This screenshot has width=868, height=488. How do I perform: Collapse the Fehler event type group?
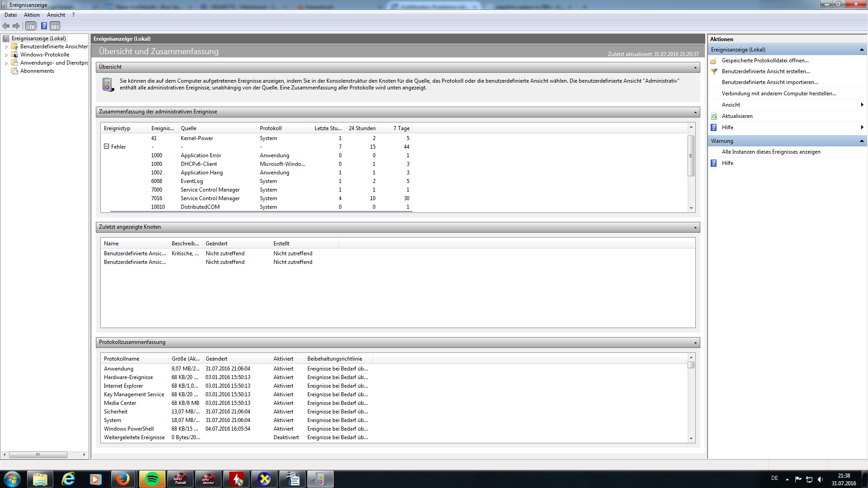click(107, 146)
